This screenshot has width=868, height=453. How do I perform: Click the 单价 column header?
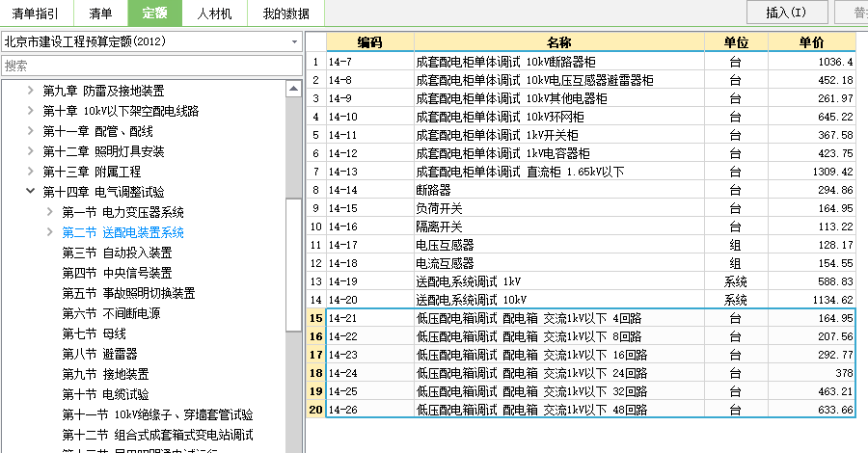(x=811, y=42)
